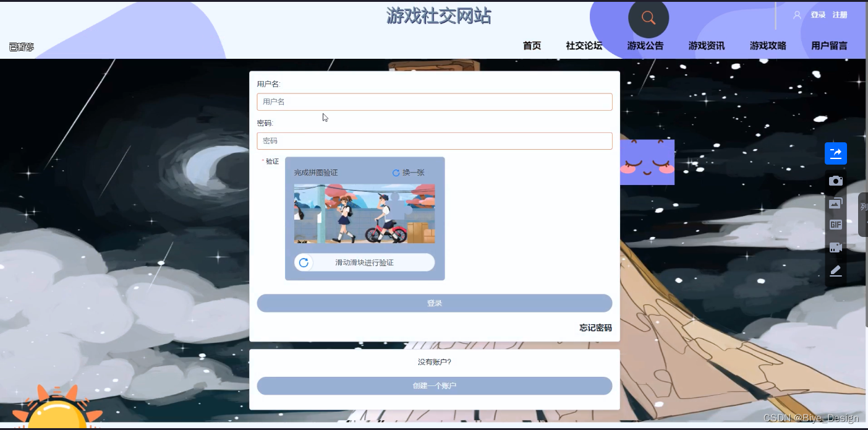The height and width of the screenshot is (430, 868).
Task: Click the 游戏社交网站 site title
Action: (439, 16)
